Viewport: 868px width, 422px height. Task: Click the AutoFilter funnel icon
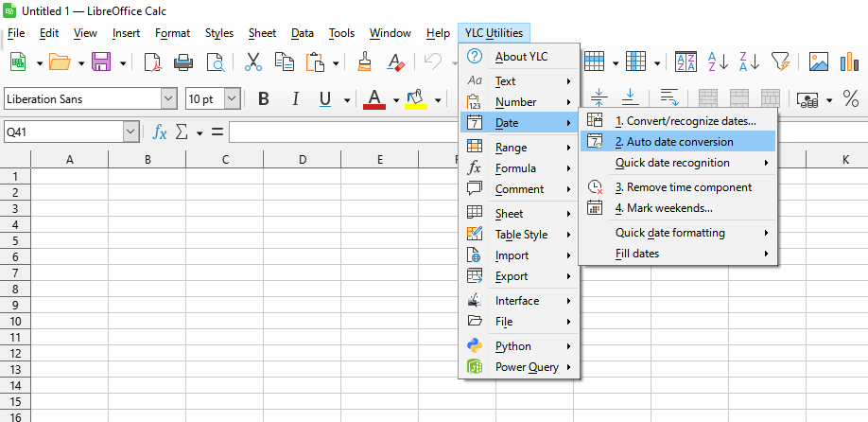(x=780, y=62)
